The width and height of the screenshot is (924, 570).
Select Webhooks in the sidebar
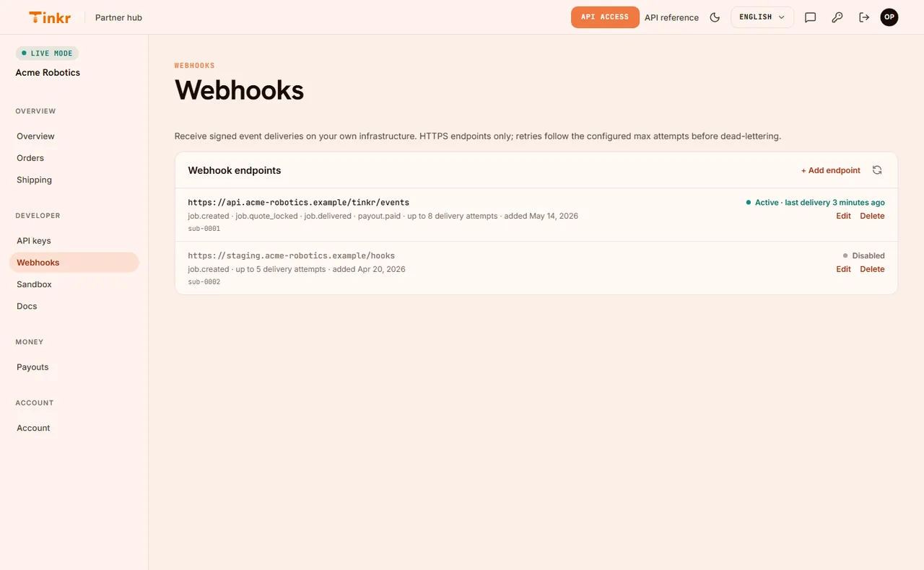click(x=74, y=263)
